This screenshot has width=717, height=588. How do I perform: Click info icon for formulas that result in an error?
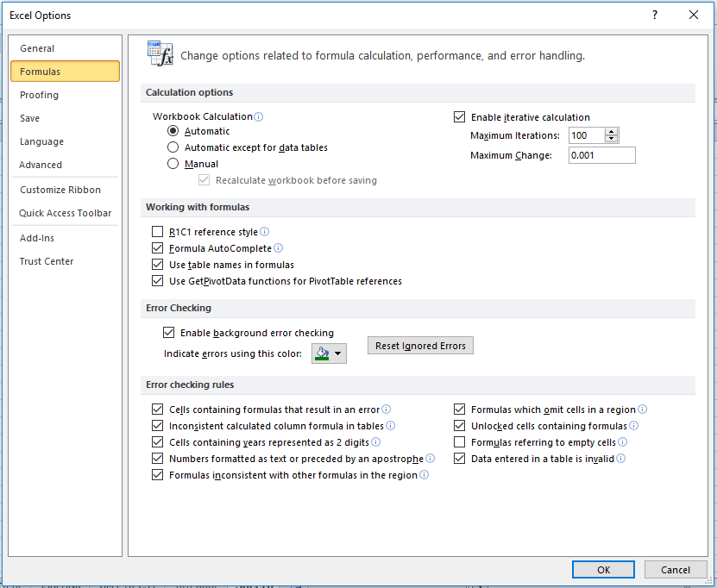pos(386,410)
